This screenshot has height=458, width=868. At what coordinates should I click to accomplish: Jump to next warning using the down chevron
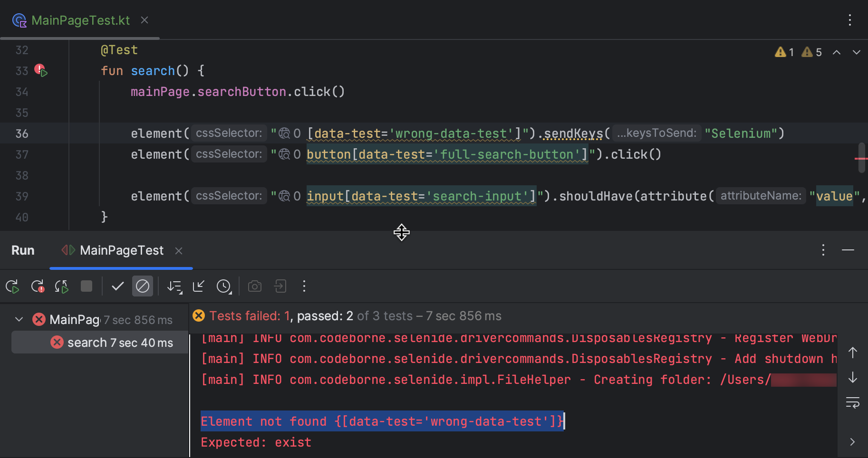857,52
